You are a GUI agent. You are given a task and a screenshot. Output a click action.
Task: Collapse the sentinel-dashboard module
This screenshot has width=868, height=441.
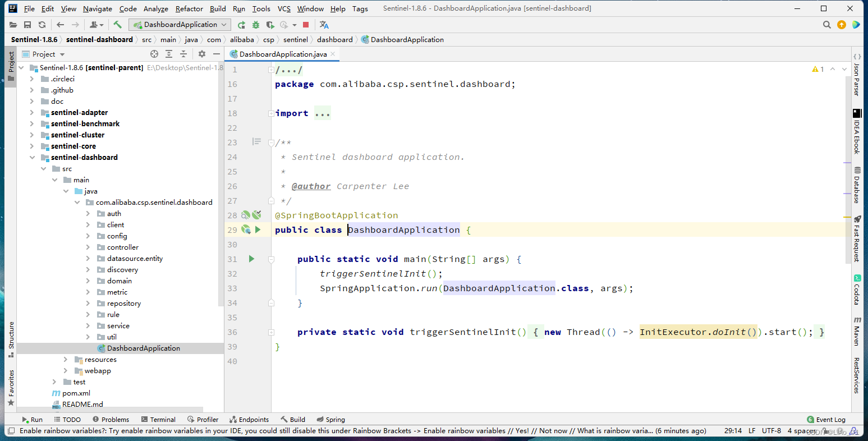click(x=32, y=157)
